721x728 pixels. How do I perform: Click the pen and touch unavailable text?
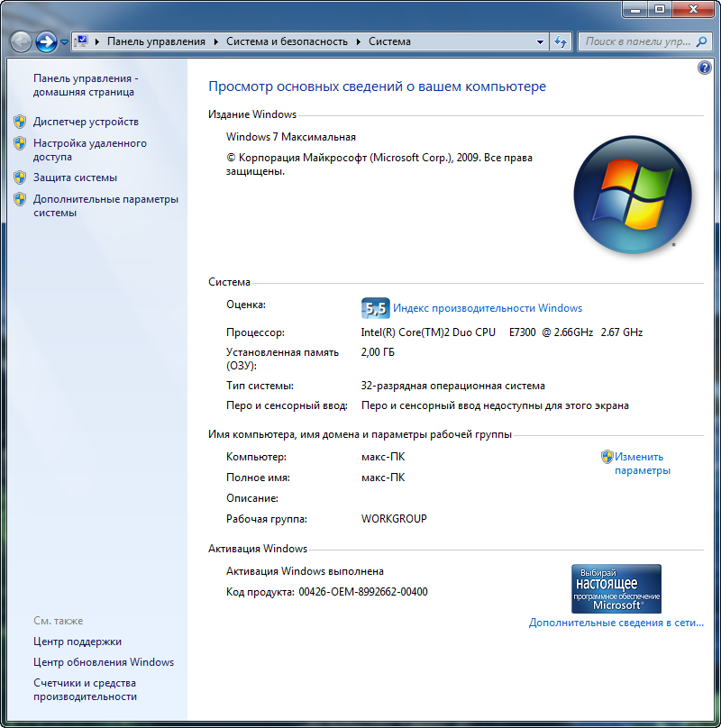tap(495, 405)
